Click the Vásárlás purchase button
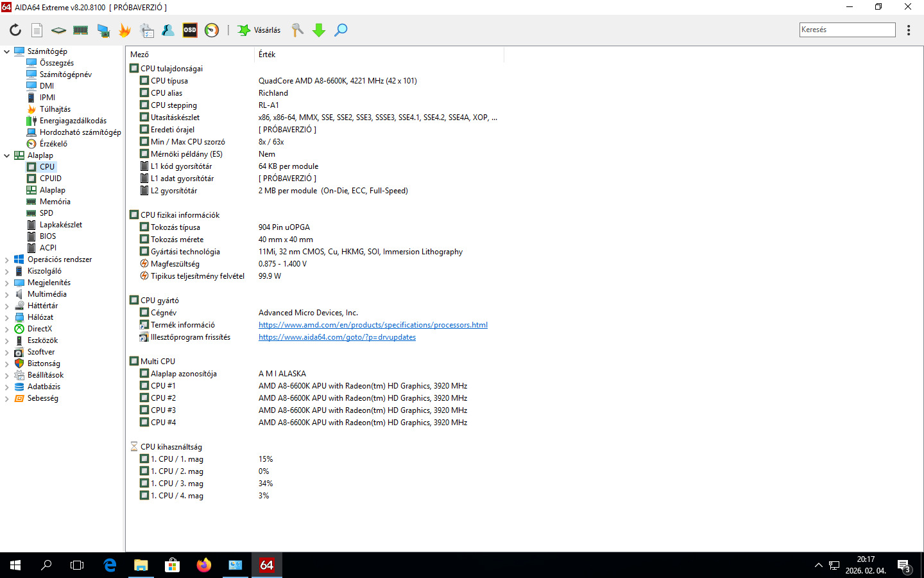Image resolution: width=924 pixels, height=578 pixels. click(x=259, y=30)
